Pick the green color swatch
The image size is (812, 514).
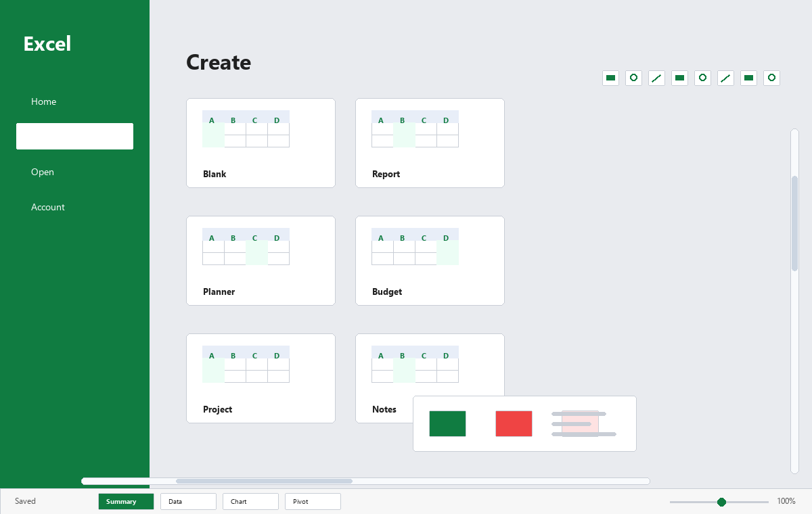(x=447, y=423)
